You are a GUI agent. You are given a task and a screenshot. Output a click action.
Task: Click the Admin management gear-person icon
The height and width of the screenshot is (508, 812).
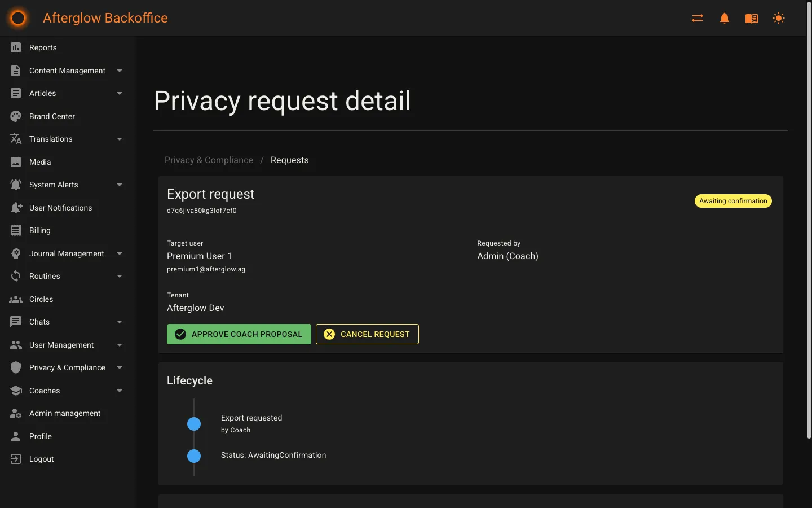coord(16,413)
